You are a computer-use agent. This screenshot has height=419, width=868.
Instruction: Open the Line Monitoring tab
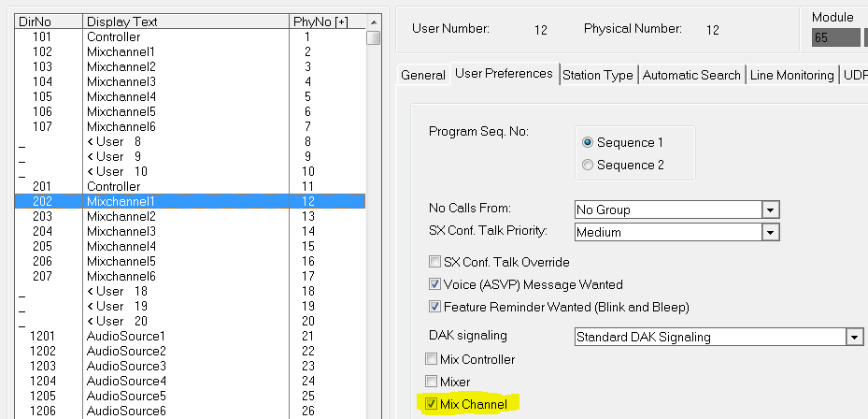(x=791, y=75)
